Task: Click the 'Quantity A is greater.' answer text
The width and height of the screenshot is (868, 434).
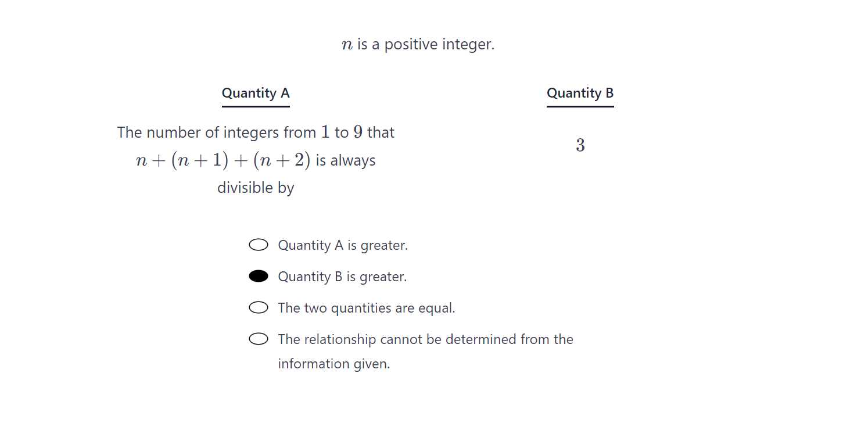Action: [x=343, y=245]
